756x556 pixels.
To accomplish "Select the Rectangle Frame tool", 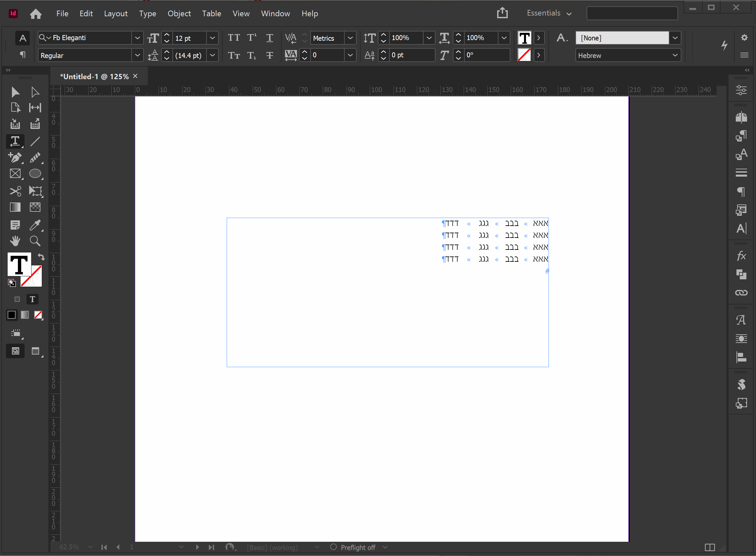I will (x=15, y=174).
